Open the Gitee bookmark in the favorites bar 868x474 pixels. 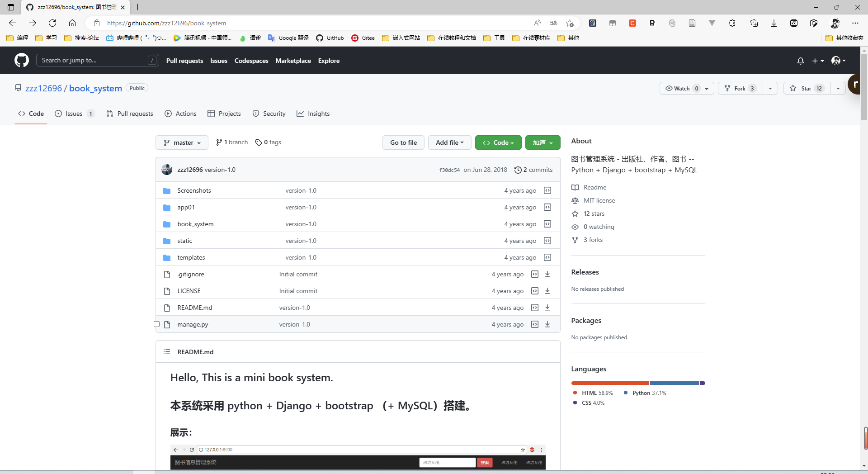[x=363, y=38]
